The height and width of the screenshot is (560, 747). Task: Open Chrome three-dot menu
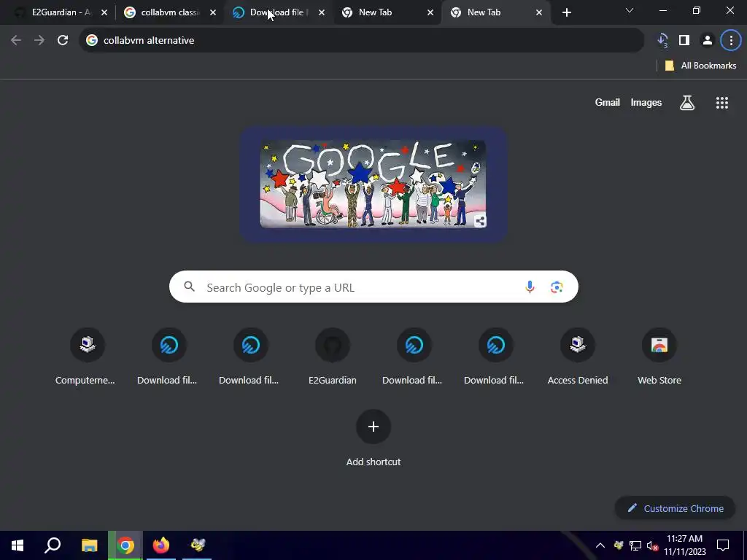[731, 41]
